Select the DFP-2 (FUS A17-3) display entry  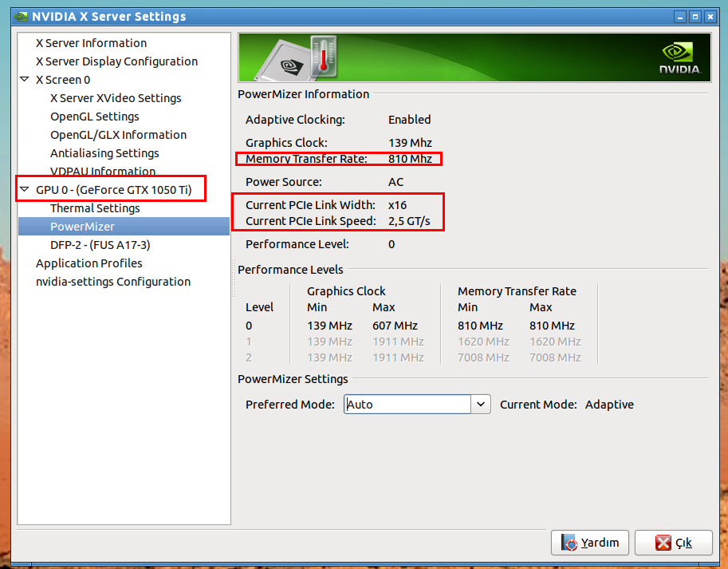[x=100, y=245]
